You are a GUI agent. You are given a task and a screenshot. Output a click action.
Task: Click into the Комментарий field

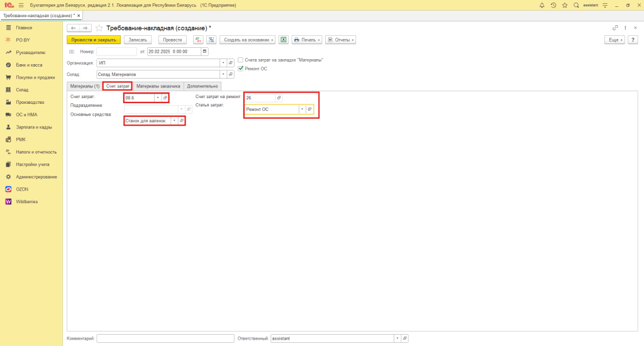tap(165, 338)
